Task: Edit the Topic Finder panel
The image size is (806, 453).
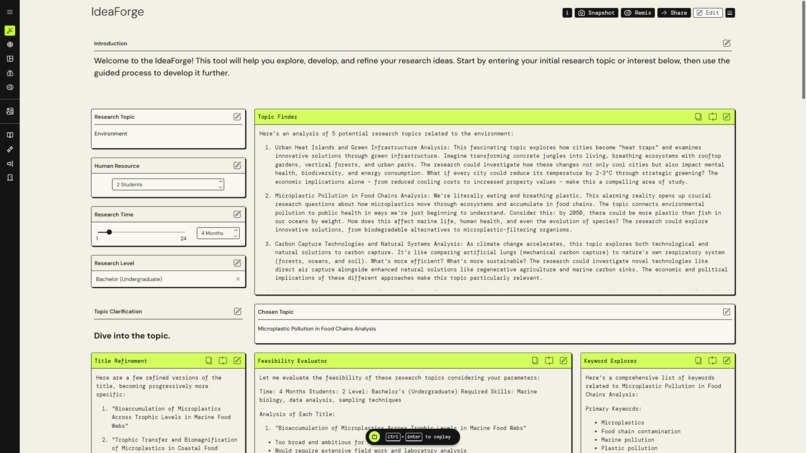Action: (726, 117)
